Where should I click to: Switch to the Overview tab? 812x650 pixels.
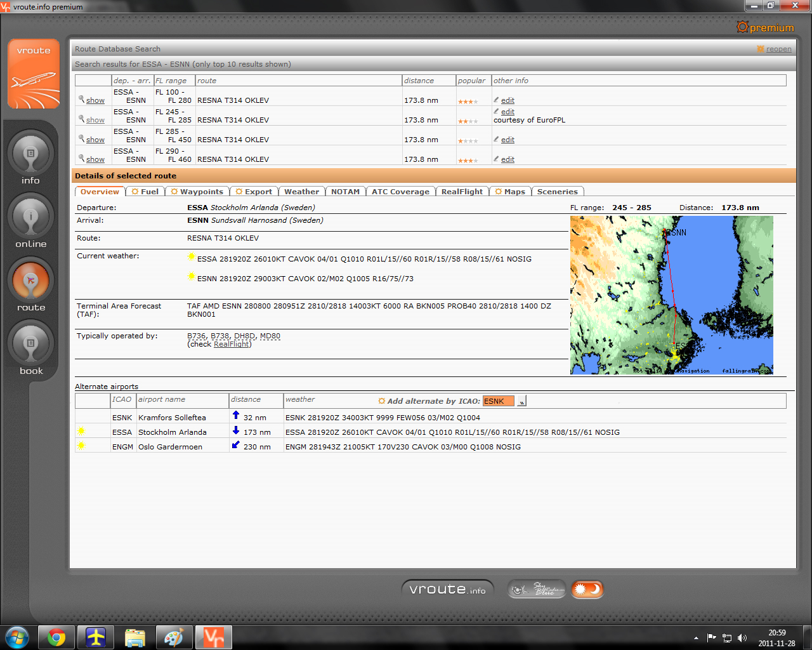(100, 192)
